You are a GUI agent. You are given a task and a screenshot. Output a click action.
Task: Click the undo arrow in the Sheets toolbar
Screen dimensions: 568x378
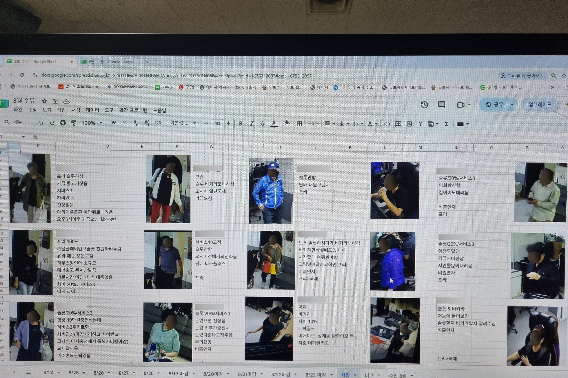tap(41, 123)
